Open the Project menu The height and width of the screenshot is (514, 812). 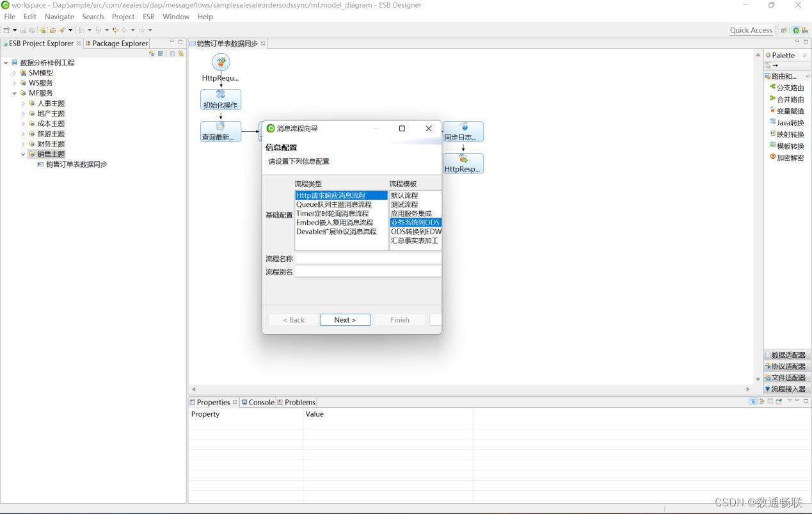coord(123,17)
